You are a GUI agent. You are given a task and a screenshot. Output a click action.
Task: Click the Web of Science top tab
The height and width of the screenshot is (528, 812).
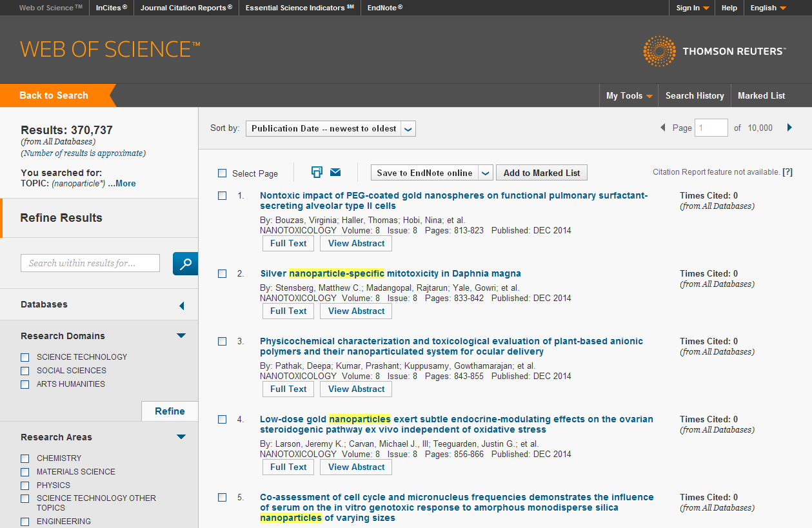click(50, 8)
